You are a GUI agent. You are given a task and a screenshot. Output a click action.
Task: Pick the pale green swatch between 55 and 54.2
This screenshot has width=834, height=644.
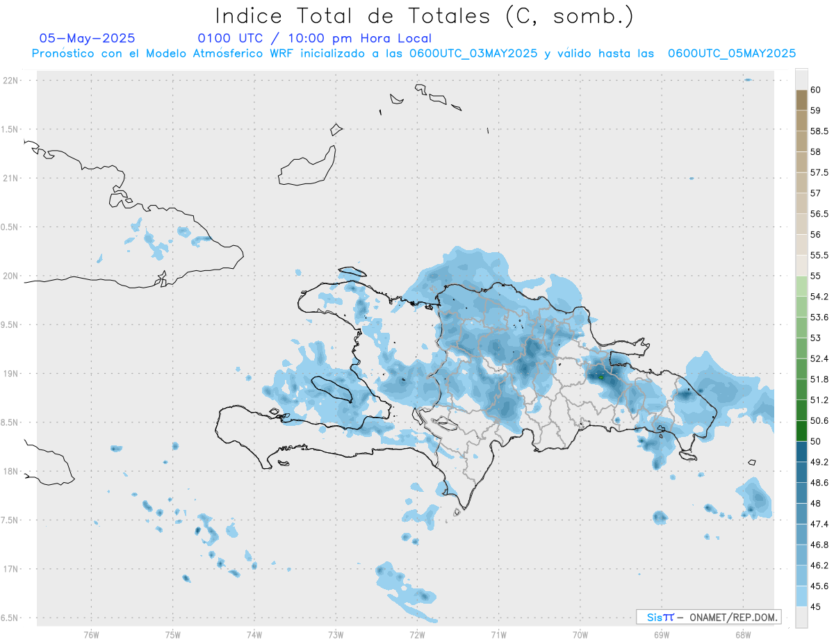coord(801,286)
